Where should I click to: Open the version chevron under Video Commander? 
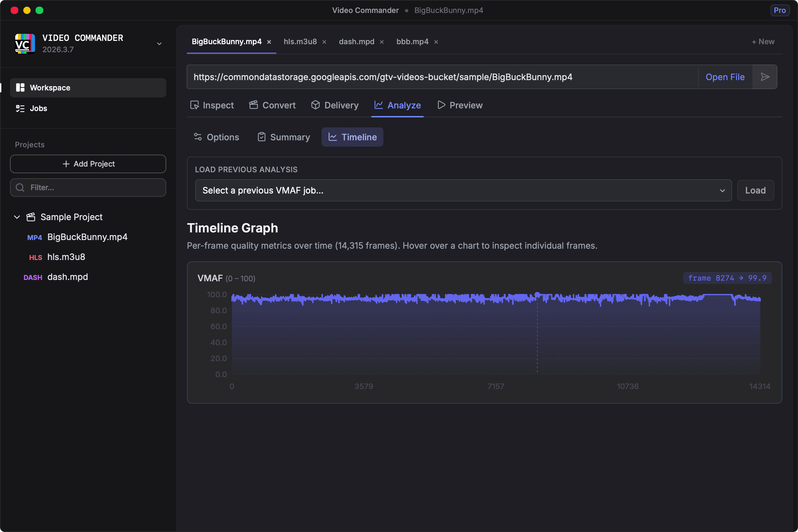coord(159,44)
